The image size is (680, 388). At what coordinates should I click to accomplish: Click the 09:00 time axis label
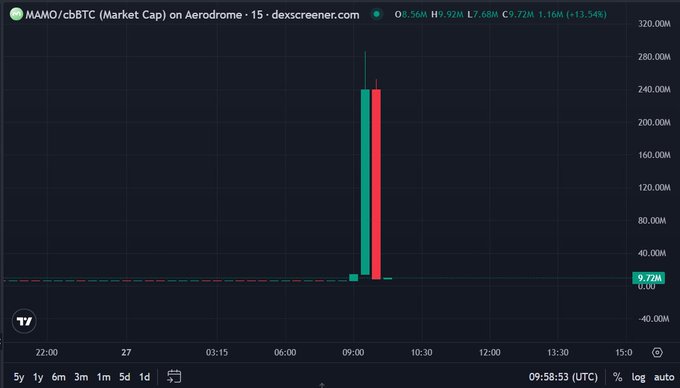tap(353, 352)
